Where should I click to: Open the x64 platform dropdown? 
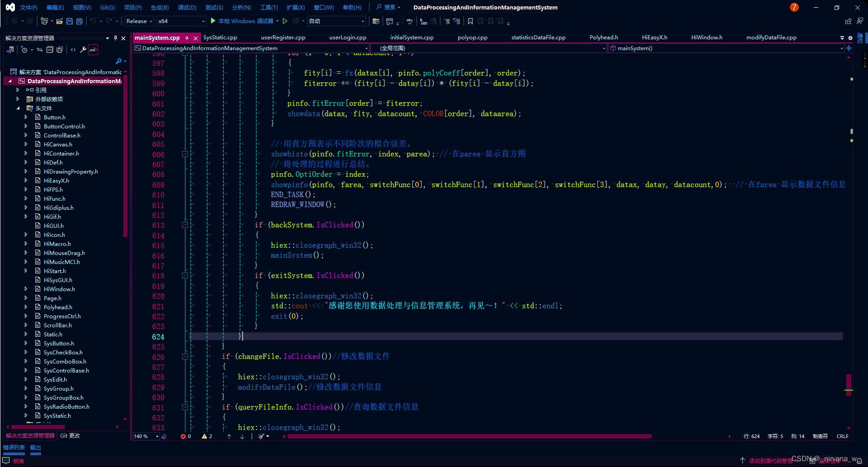(x=182, y=21)
